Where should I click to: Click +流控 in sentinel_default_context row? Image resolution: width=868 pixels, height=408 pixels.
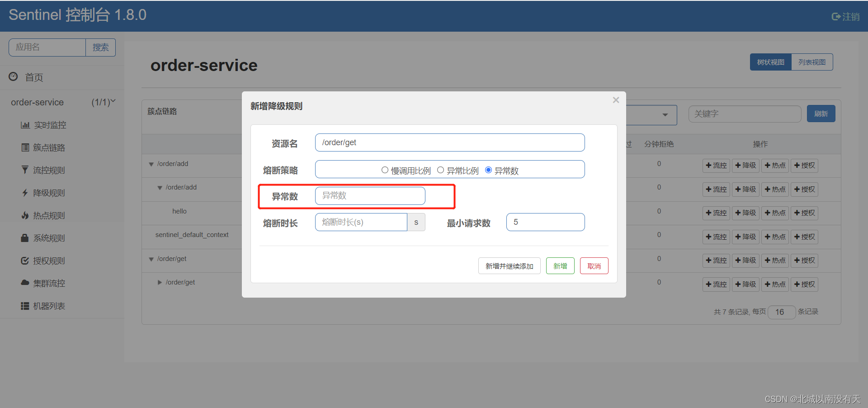click(x=716, y=237)
